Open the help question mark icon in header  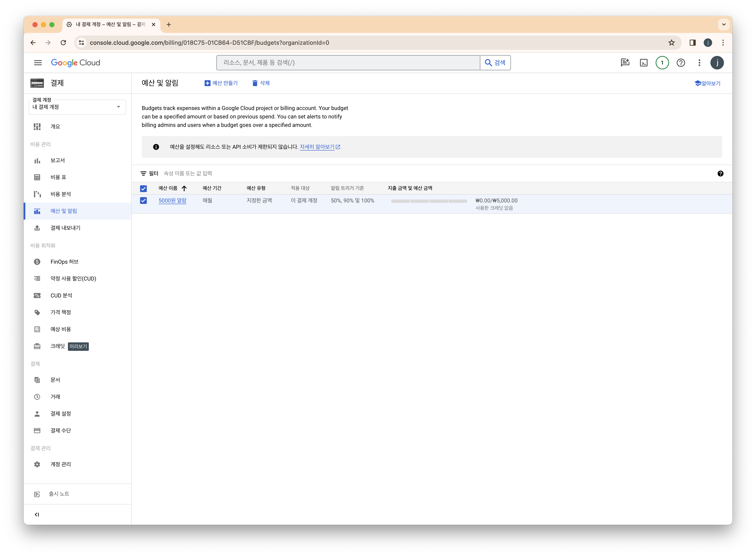click(681, 63)
